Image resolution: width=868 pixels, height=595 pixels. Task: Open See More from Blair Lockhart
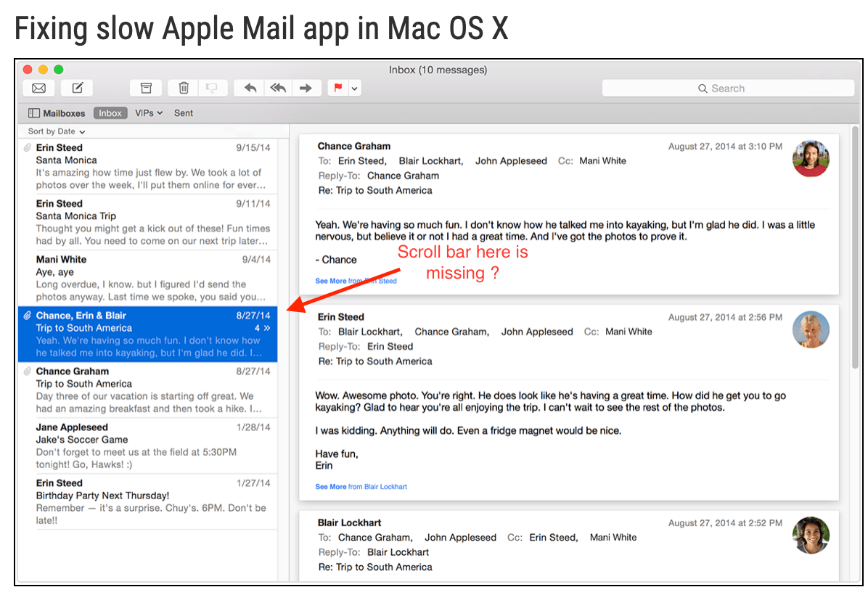pos(361,487)
